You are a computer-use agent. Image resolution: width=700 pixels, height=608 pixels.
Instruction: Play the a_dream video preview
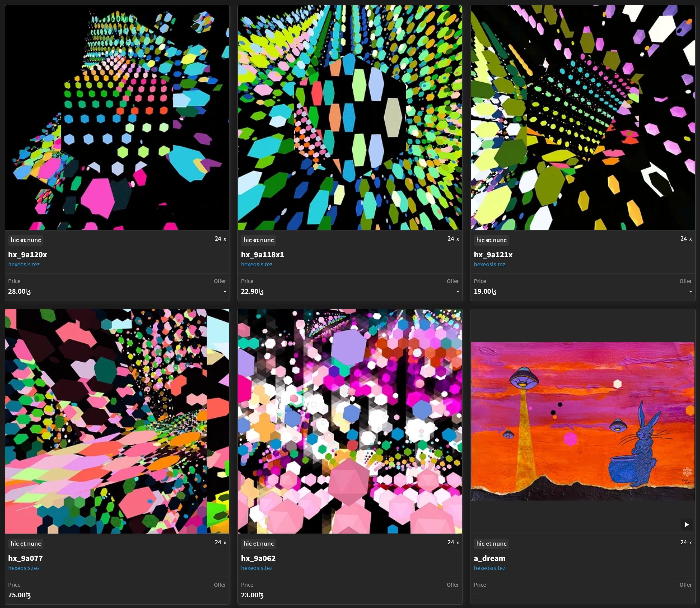686,525
